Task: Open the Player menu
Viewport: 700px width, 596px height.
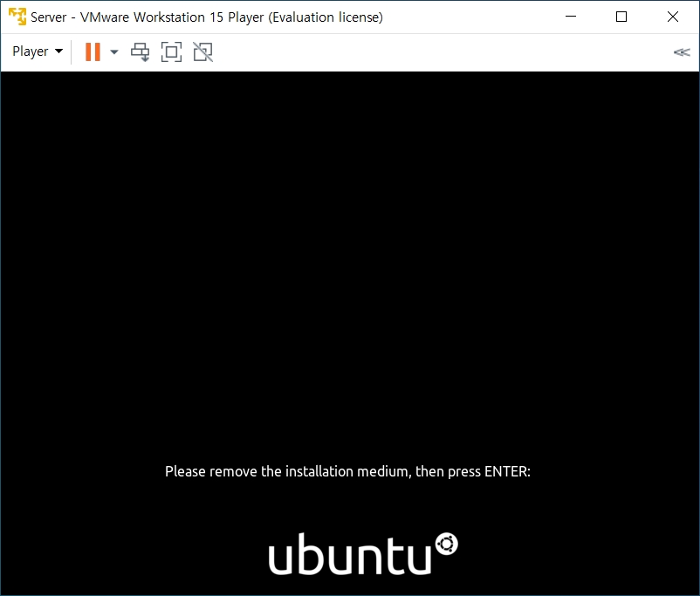Action: coord(38,51)
